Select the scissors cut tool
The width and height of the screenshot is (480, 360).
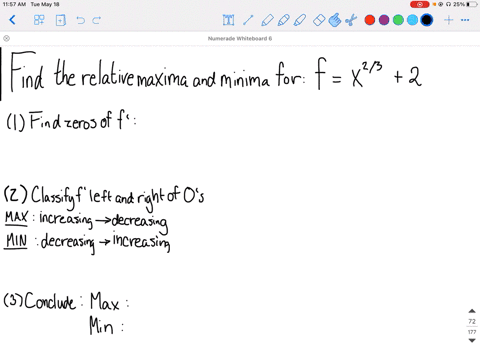351,20
